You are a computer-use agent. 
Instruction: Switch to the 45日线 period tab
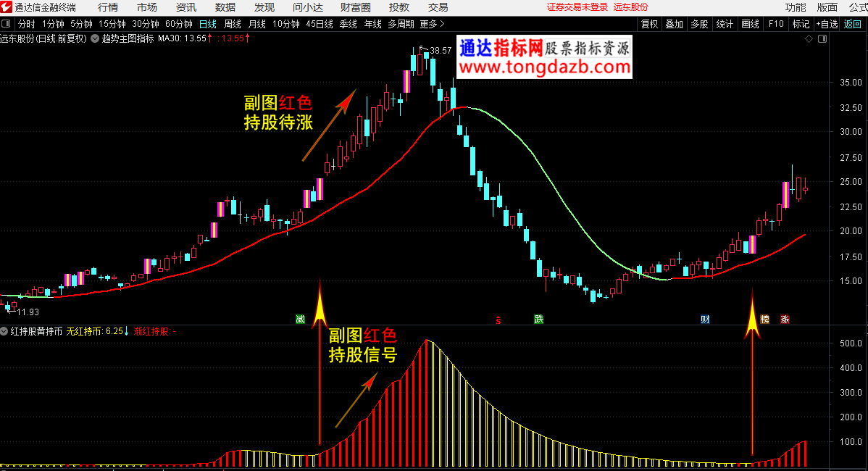(320, 24)
